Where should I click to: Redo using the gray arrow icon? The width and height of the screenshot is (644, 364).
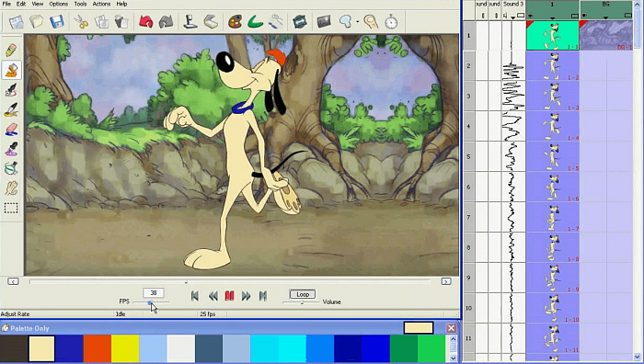coord(166,22)
